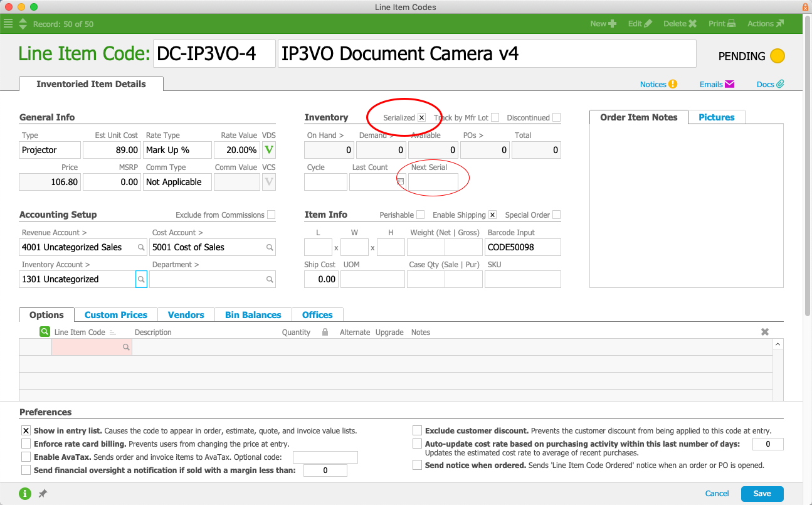Click the AvaTax optional code field
Viewport: 812px width, 505px height.
(x=325, y=457)
